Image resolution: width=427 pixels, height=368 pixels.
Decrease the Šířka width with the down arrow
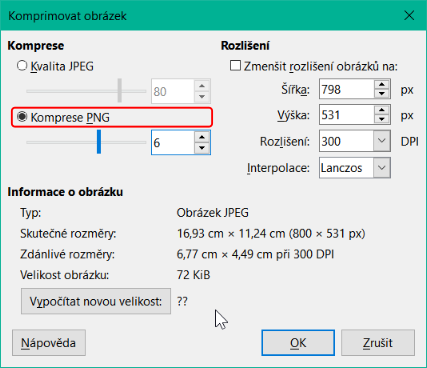[x=382, y=94]
